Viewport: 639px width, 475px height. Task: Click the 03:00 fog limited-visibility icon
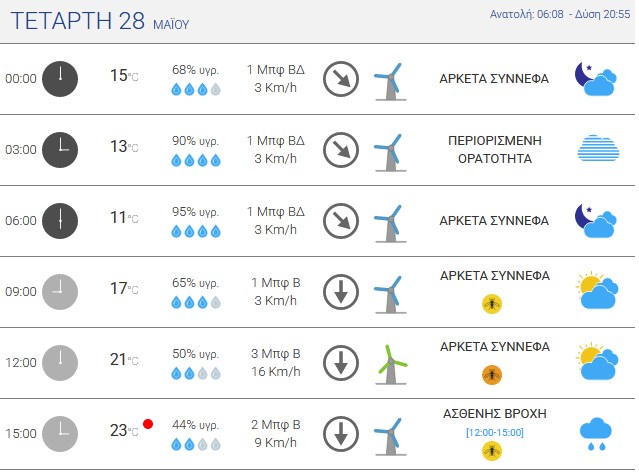click(x=598, y=149)
